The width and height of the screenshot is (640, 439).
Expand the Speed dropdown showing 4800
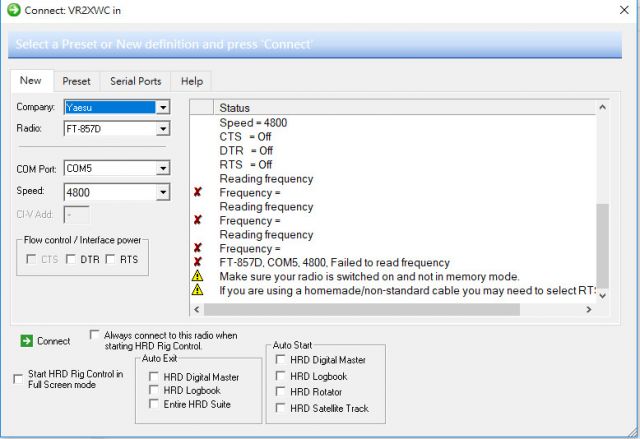click(x=163, y=192)
